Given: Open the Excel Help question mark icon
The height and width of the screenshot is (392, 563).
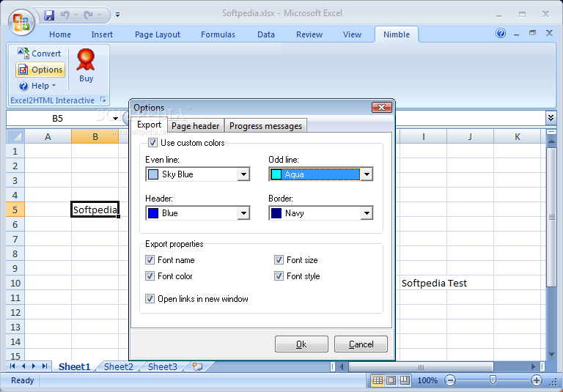Looking at the screenshot, I should (501, 34).
